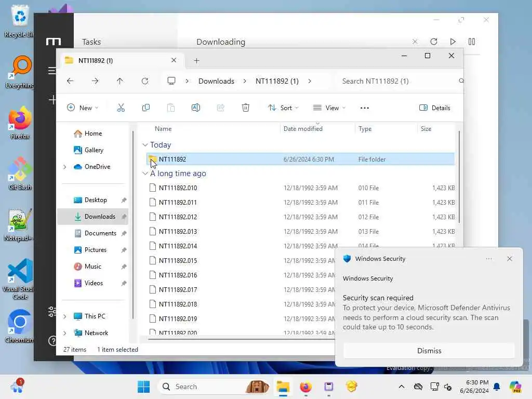
Task: Click NT111892 (1) in the breadcrumb path
Action: (x=277, y=81)
